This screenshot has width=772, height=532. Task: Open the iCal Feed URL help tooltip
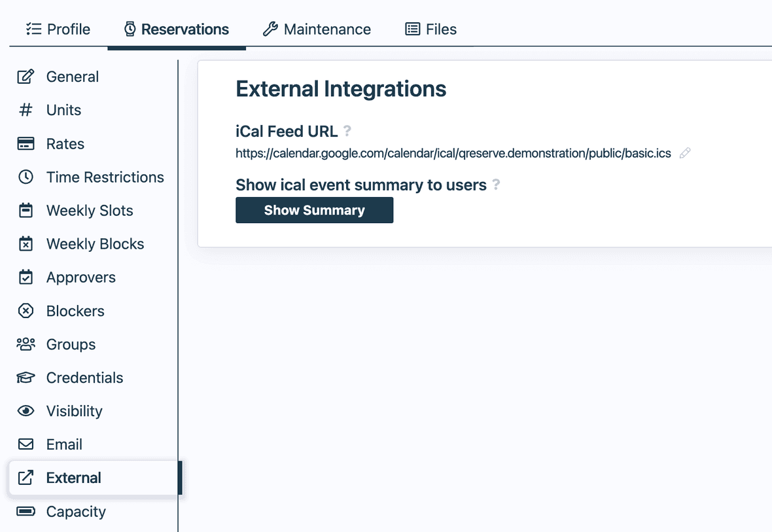[347, 131]
